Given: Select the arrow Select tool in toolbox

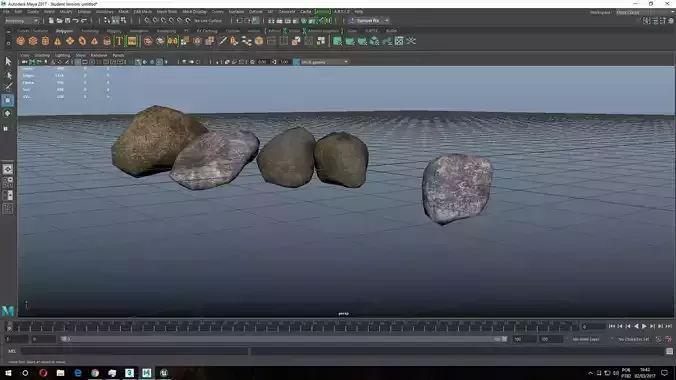Looking at the screenshot, I should coord(8,61).
